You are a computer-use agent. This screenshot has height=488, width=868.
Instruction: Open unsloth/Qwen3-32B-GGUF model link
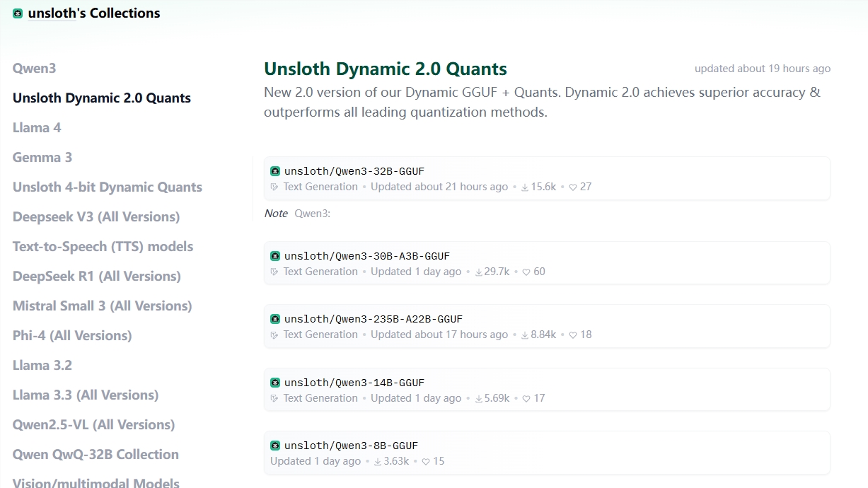tap(354, 171)
